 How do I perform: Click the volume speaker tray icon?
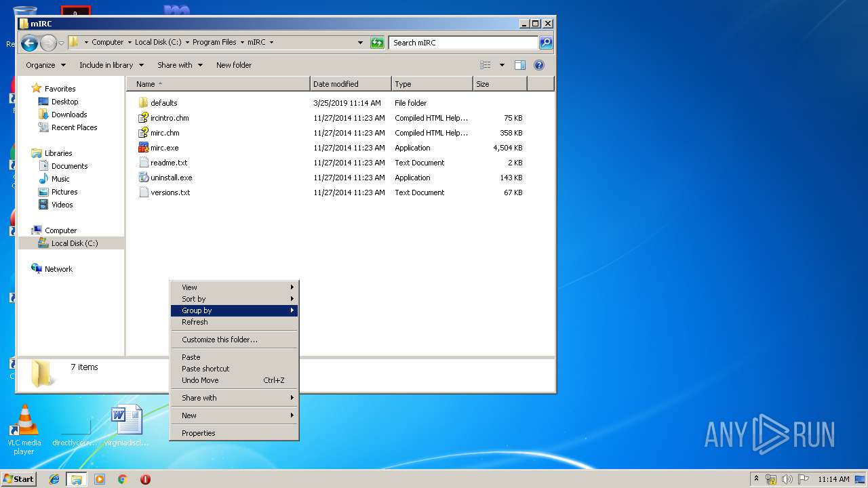tap(787, 479)
